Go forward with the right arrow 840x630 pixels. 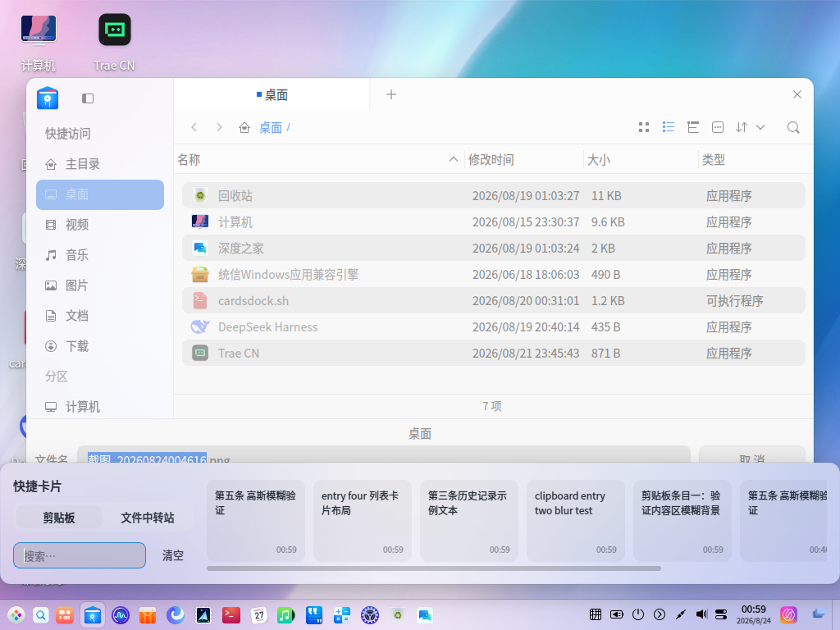pyautogui.click(x=218, y=127)
